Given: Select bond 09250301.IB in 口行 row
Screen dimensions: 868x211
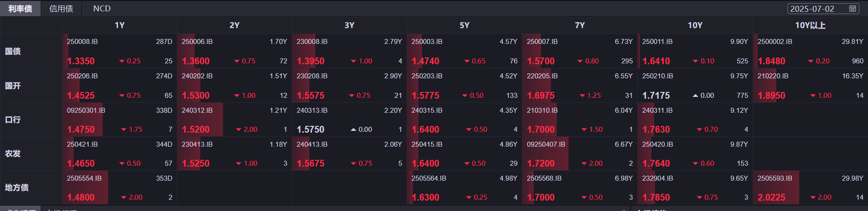Looking at the screenshot, I should [x=86, y=110].
